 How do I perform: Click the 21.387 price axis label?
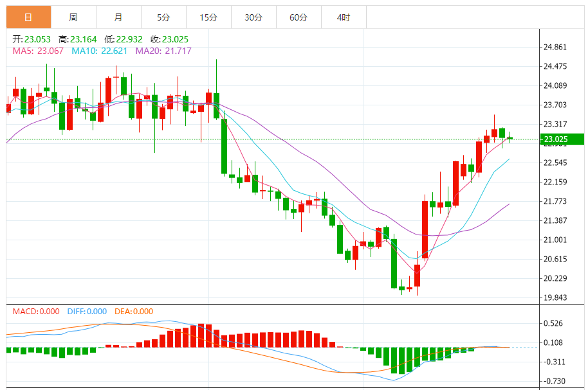[x=555, y=220]
